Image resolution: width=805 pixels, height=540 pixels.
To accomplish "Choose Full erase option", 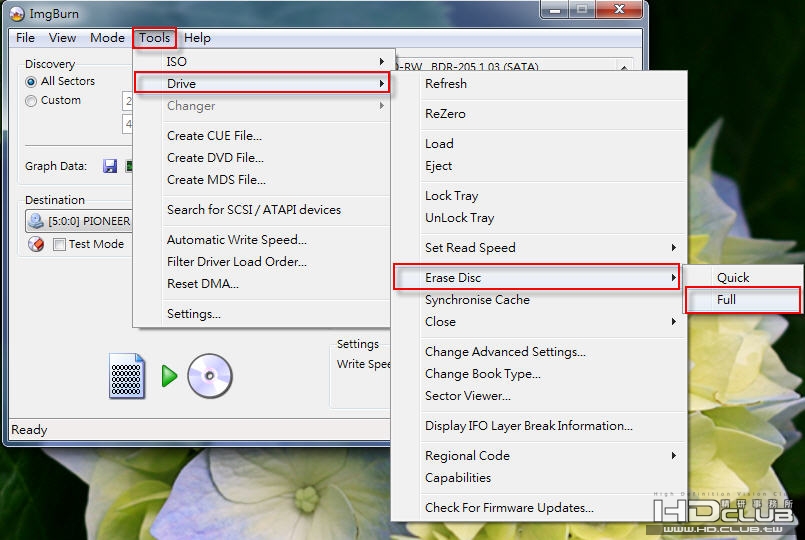I will tap(743, 300).
